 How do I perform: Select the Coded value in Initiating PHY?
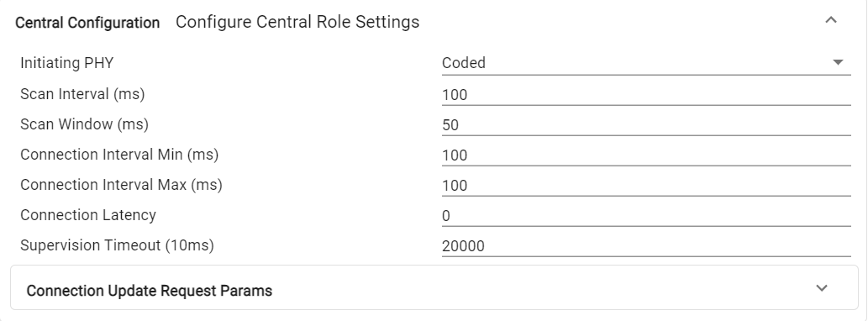pos(463,63)
